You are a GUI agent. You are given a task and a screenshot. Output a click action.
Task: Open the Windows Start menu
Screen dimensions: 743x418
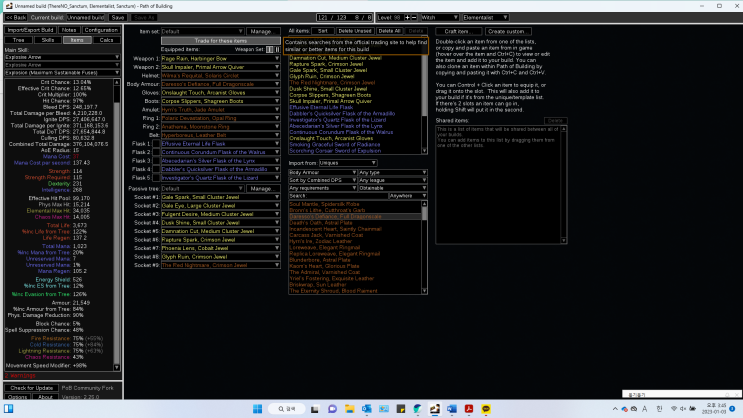[257, 409]
